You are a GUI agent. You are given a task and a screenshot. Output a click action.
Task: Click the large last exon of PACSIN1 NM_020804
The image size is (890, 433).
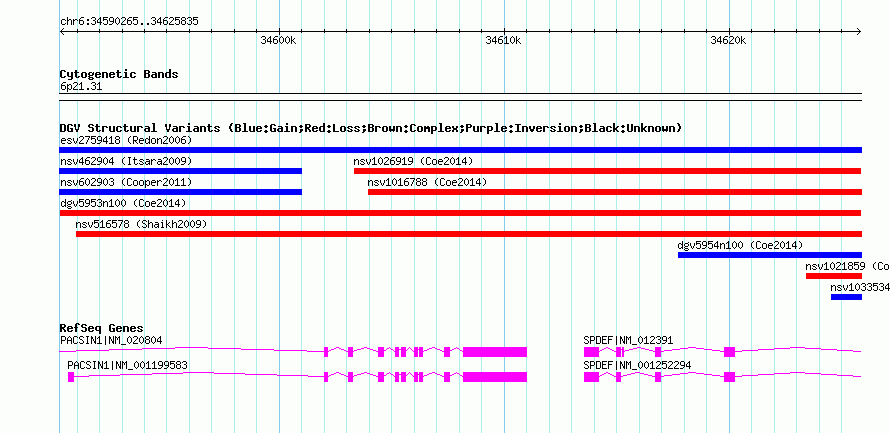tap(495, 352)
